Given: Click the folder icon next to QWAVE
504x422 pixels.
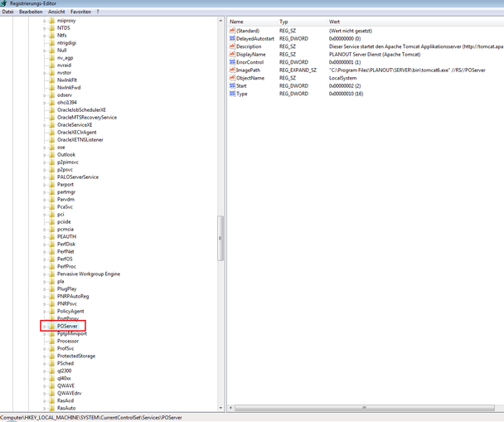Looking at the screenshot, I should coord(51,386).
